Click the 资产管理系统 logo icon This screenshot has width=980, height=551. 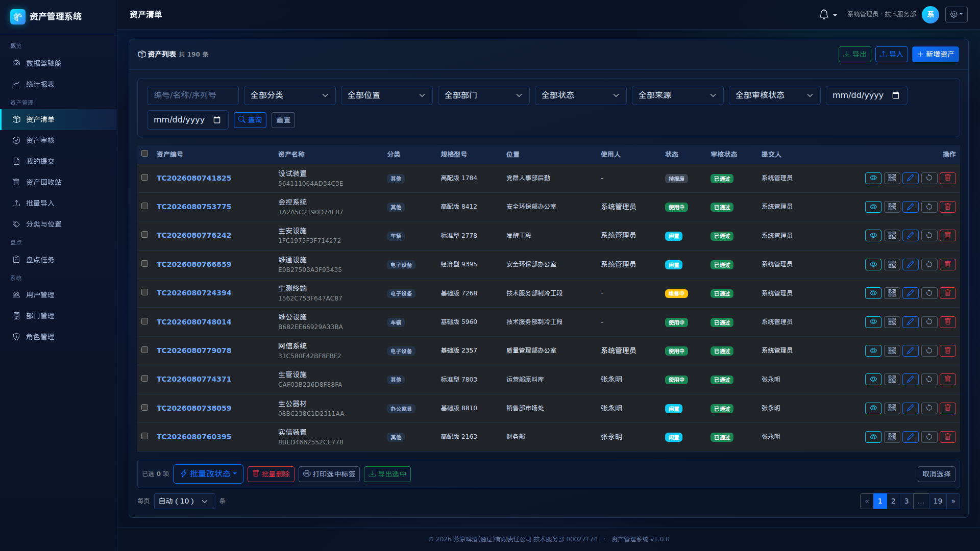coord(18,16)
